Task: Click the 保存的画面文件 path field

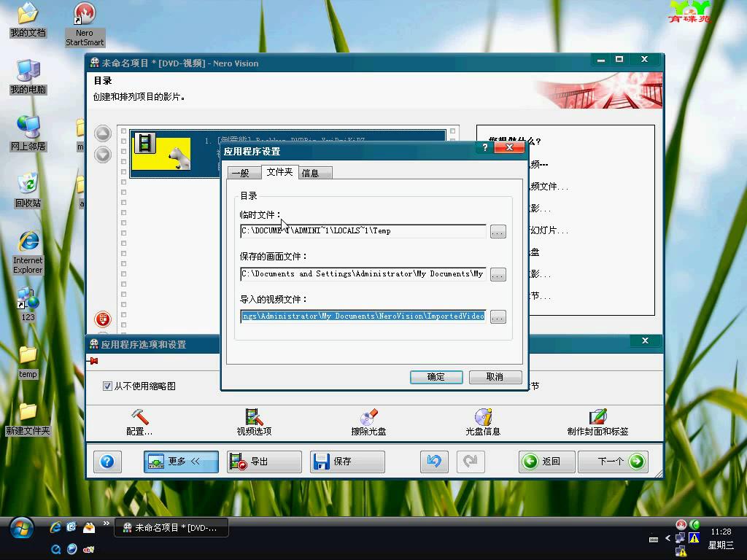Action: pyautogui.click(x=363, y=274)
